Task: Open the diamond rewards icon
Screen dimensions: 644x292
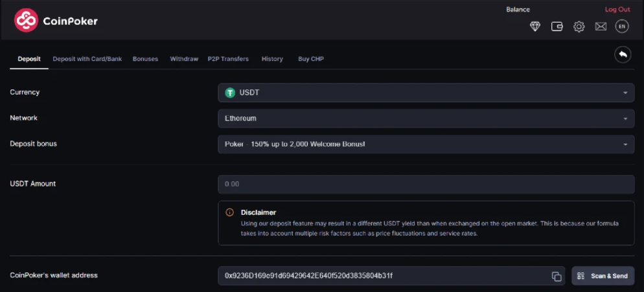Action: click(x=535, y=27)
